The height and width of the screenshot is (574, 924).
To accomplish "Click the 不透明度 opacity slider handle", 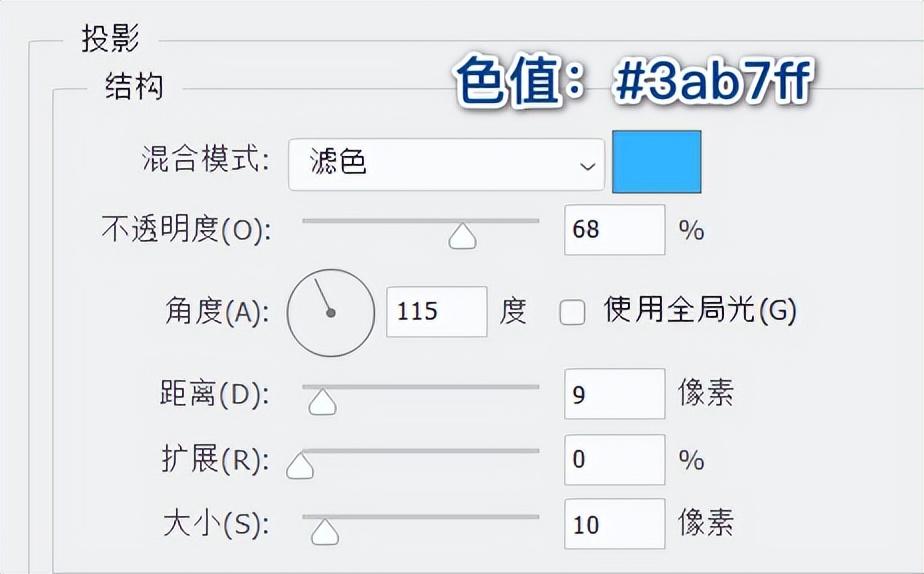I will (x=462, y=236).
